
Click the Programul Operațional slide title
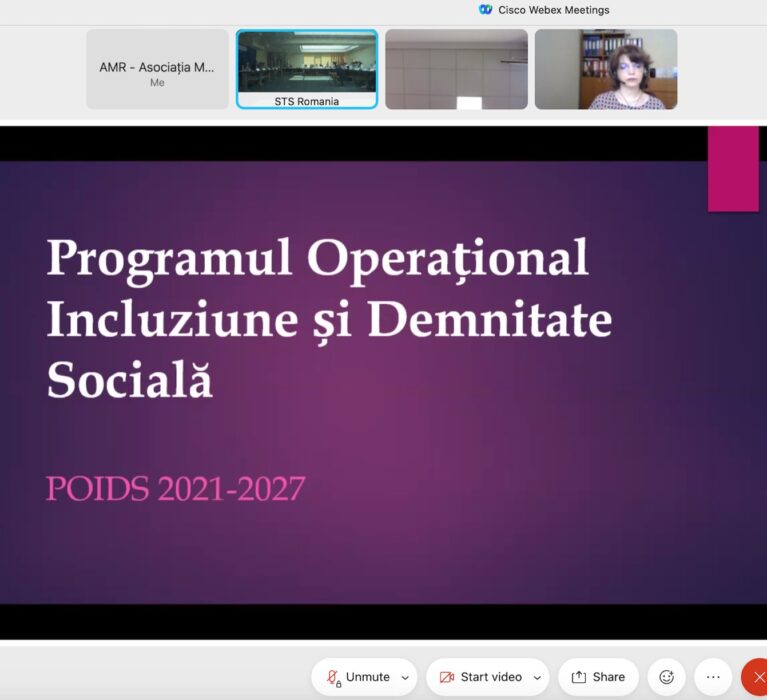(329, 318)
